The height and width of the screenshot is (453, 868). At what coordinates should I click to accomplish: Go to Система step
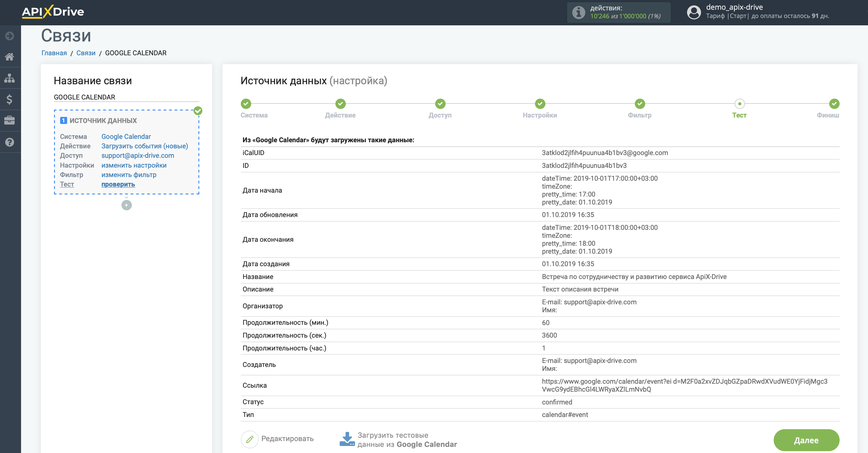click(x=246, y=103)
